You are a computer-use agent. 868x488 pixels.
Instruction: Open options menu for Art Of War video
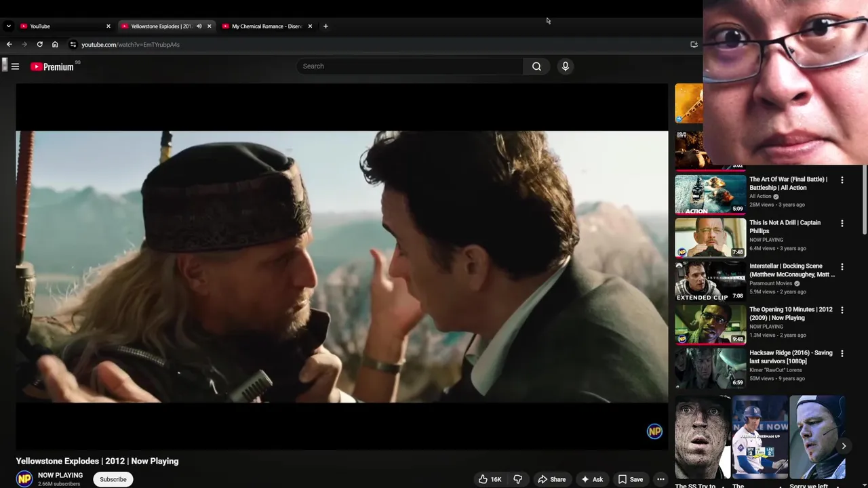point(842,180)
